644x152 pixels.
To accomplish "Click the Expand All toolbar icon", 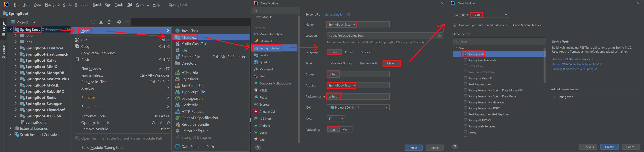I will coord(101,22).
